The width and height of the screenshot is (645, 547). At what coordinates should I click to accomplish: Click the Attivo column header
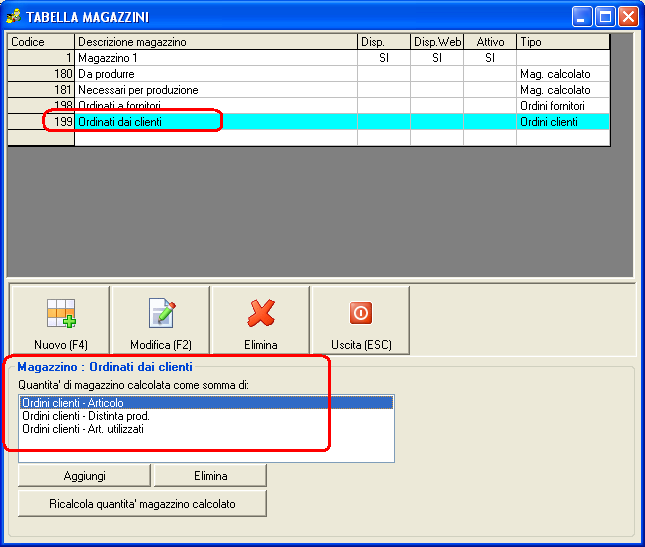[490, 42]
